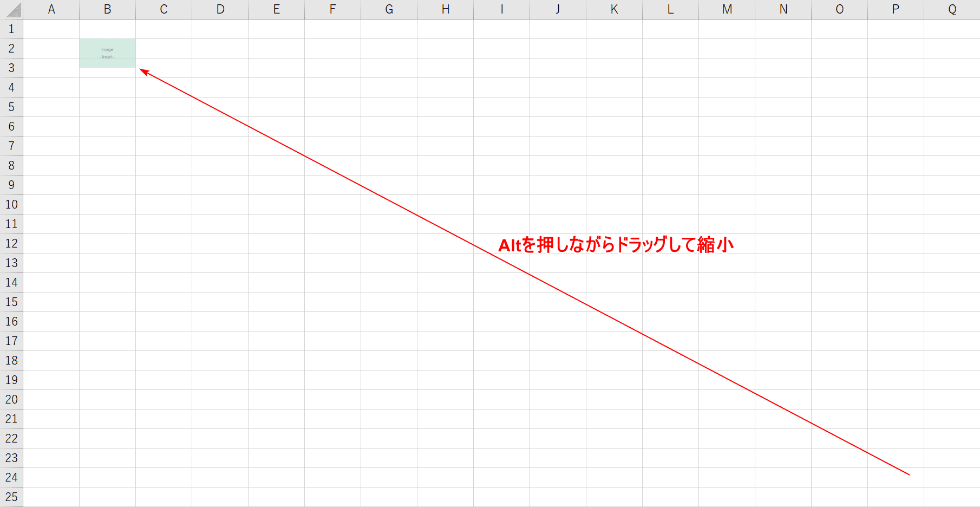Viewport: 980px width, 507px height.
Task: Click cell D5
Action: (x=220, y=107)
